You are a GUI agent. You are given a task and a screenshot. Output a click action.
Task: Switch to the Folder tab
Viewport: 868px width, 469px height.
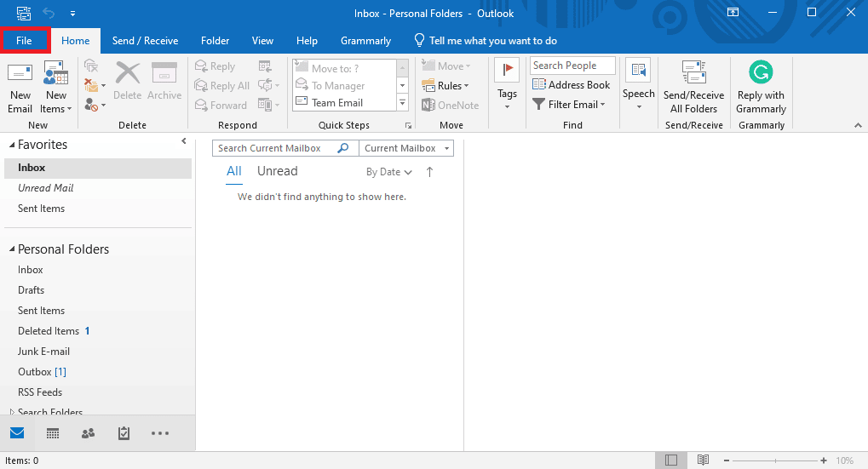(215, 41)
